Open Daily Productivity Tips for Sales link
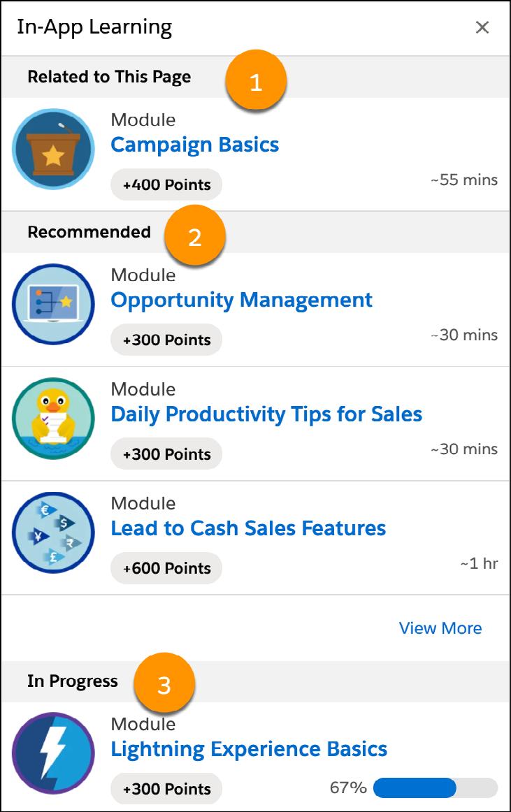This screenshot has width=511, height=812. point(266,414)
